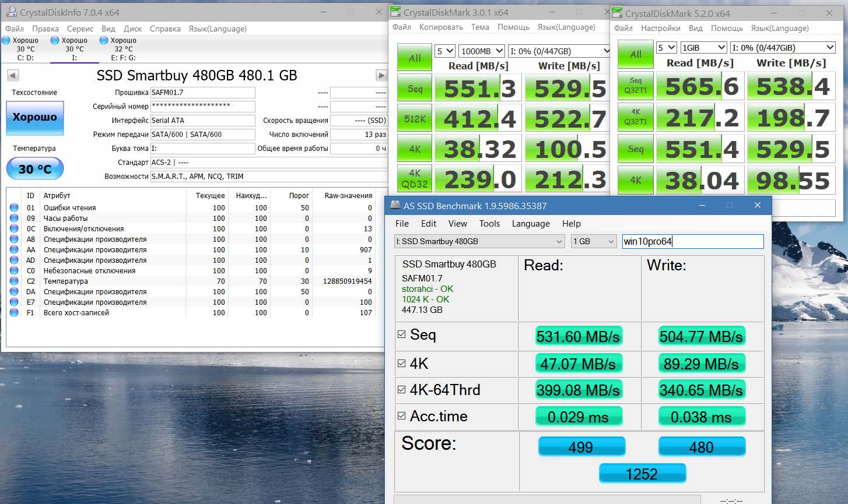Go to previous disk with left arrow
The height and width of the screenshot is (504, 848).
pos(13,75)
